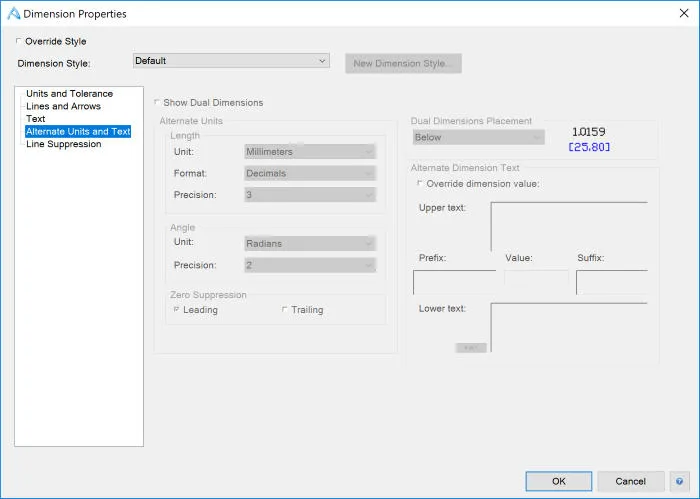Select Units and Tolerance category
The width and height of the screenshot is (700, 499).
[69, 94]
